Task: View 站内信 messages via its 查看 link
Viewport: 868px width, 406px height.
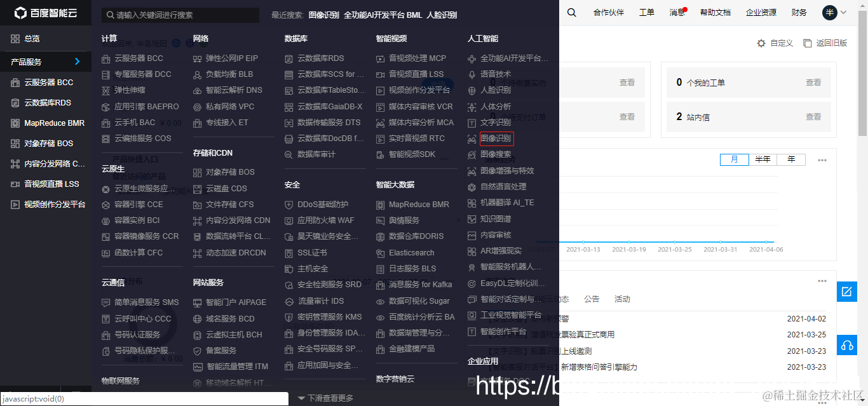Action: (x=814, y=118)
